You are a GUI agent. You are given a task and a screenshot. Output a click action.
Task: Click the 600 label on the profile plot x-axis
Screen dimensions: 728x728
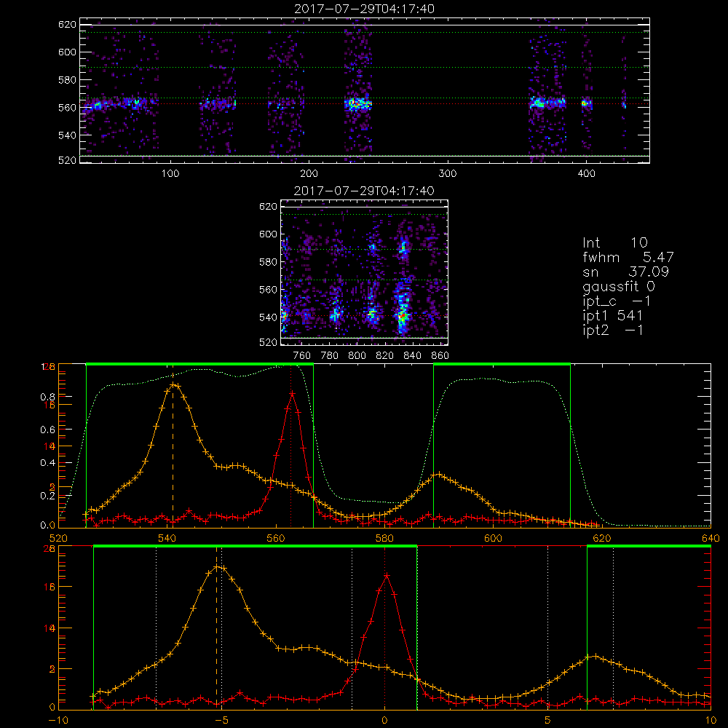(493, 538)
